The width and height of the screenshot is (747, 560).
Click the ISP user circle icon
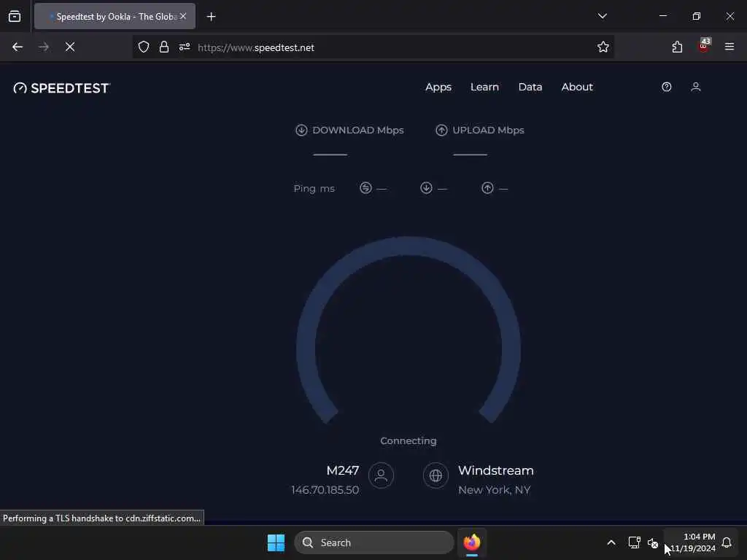(381, 475)
